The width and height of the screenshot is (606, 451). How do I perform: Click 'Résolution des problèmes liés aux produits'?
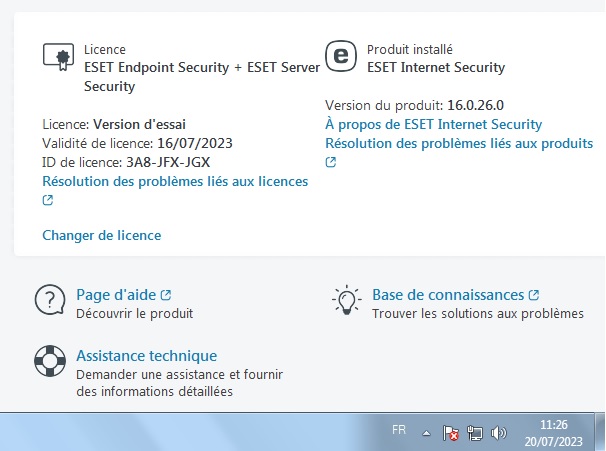(x=459, y=143)
